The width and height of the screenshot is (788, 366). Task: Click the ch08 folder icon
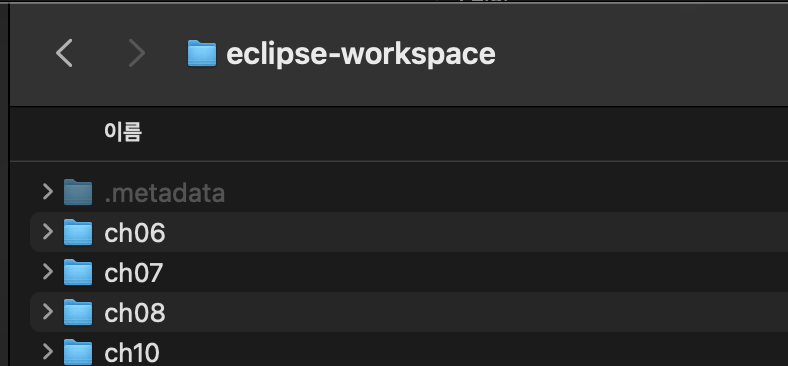click(x=78, y=312)
